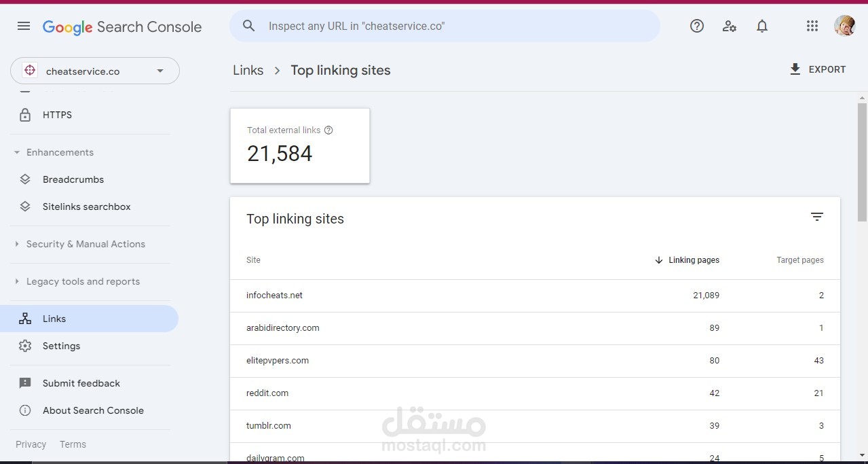
Task: Open the table filter icon
Action: [817, 217]
